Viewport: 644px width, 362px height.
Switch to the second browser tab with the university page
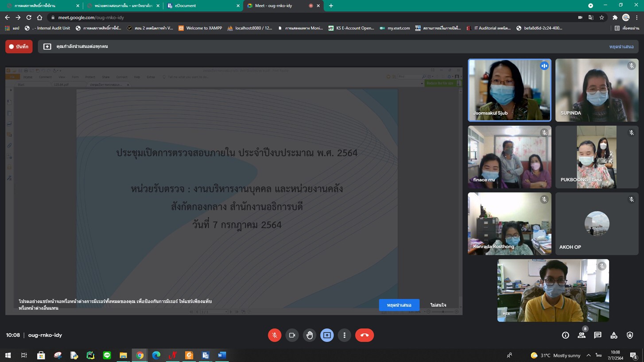click(x=123, y=6)
